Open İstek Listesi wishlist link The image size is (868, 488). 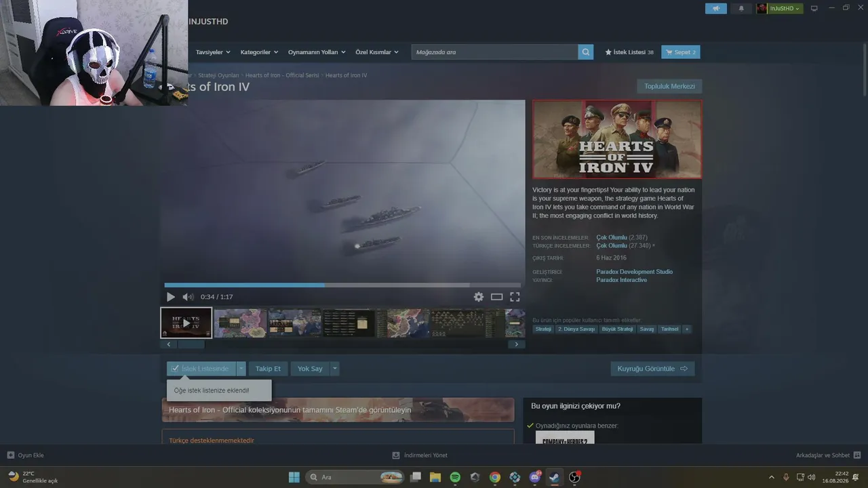629,52
